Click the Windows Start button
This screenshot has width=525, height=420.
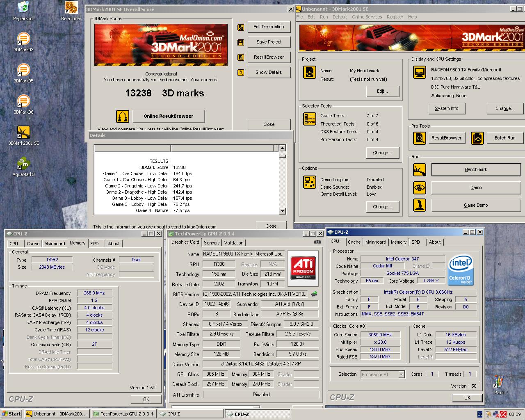click(11, 414)
